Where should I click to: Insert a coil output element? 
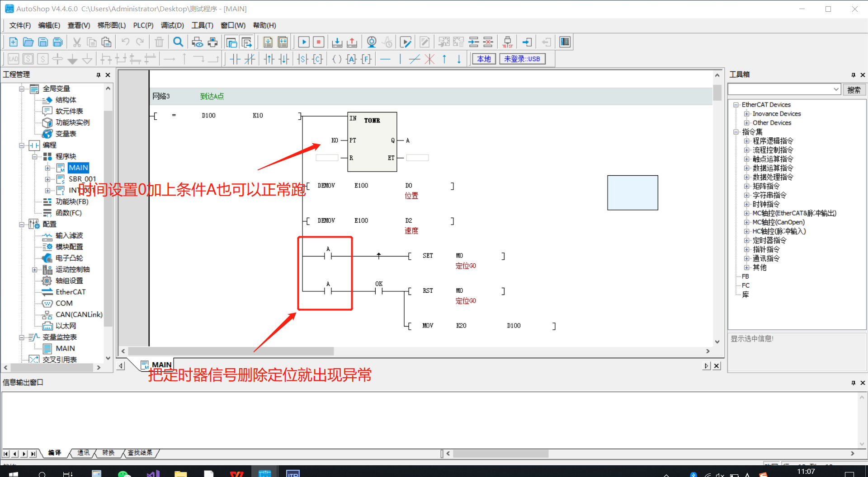(x=336, y=59)
